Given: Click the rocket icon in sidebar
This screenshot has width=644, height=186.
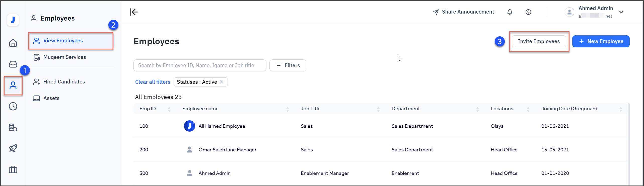Looking at the screenshot, I should point(13,148).
